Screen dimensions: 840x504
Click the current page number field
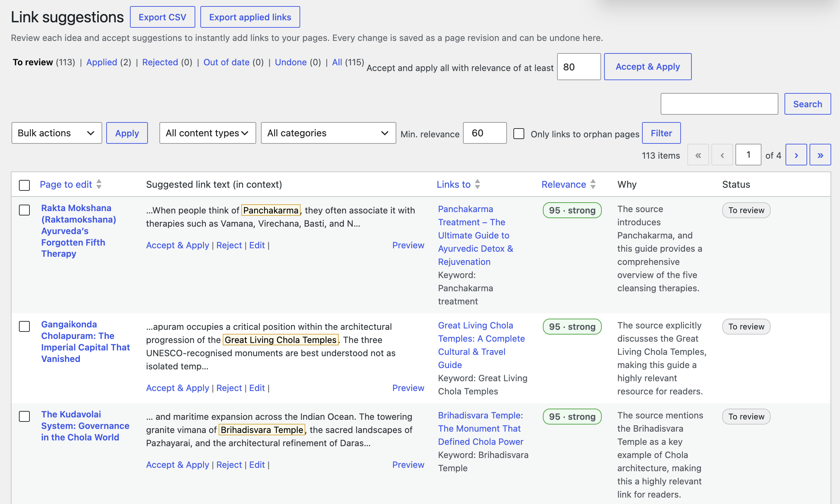tap(748, 155)
